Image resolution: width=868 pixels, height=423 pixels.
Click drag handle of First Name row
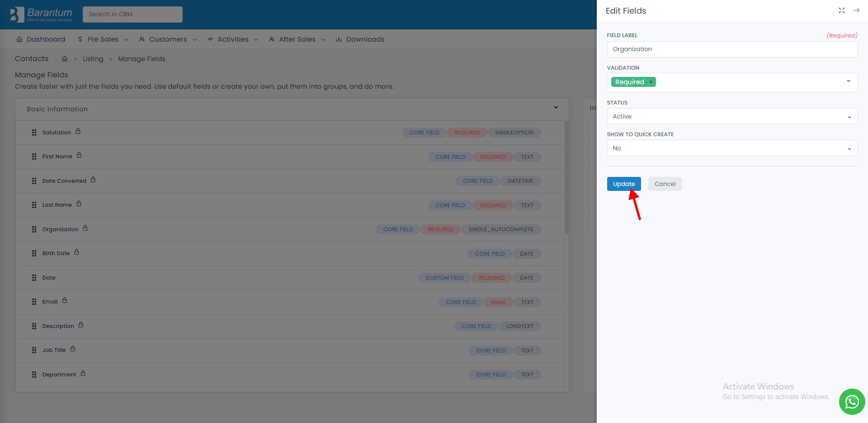tap(34, 157)
